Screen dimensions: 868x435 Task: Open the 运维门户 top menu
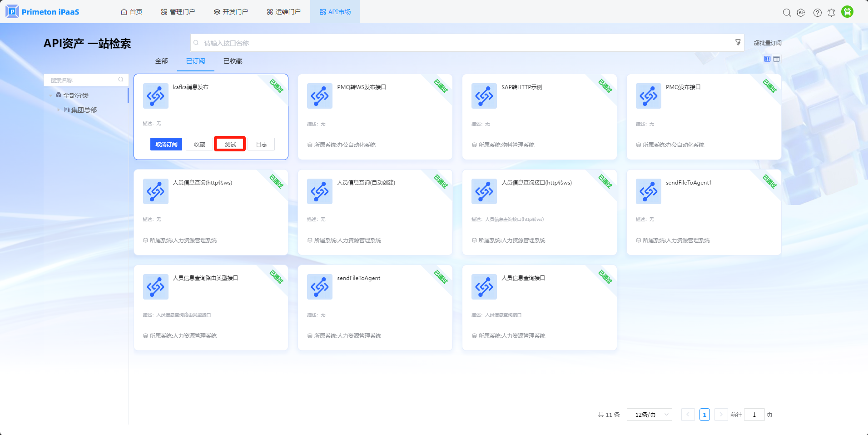point(283,12)
